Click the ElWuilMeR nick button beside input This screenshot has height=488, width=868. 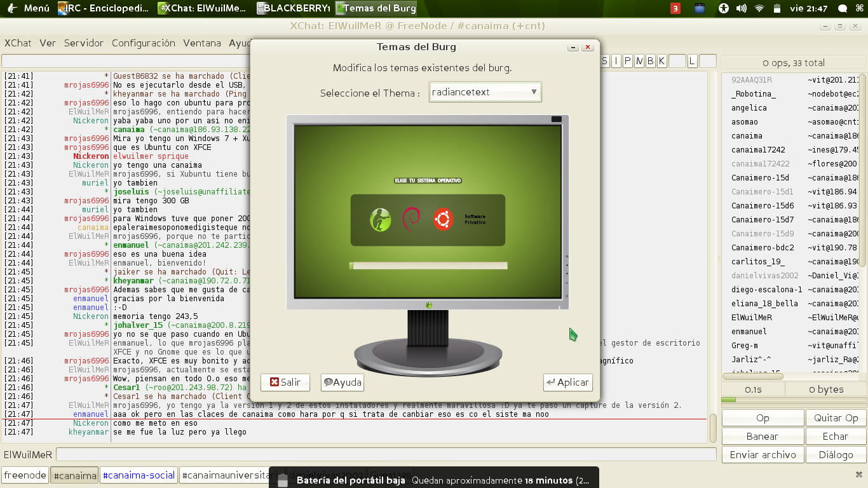[x=28, y=455]
